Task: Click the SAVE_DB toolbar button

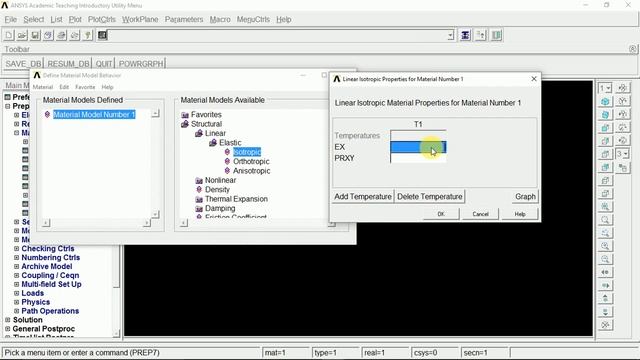Action: (x=23, y=64)
